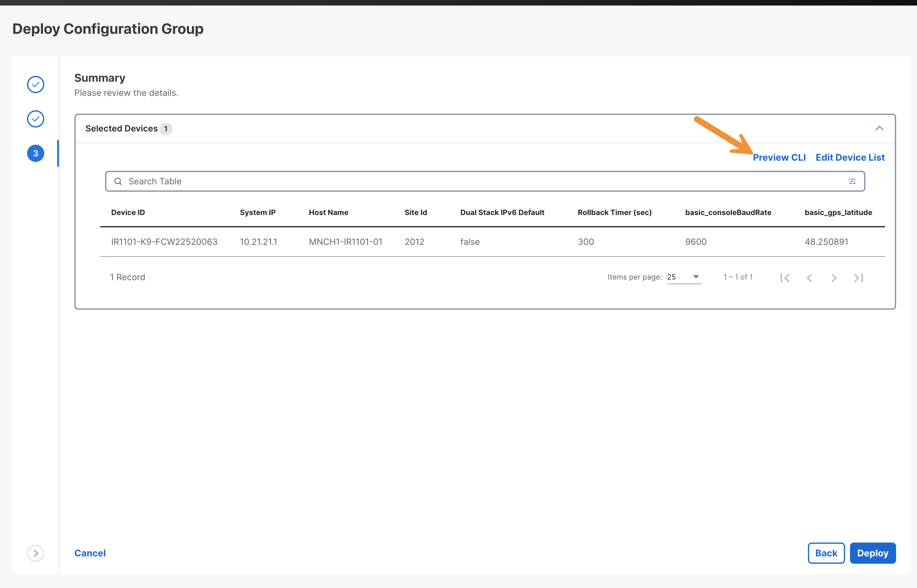
Task: Open Edit Device List
Action: click(x=850, y=157)
